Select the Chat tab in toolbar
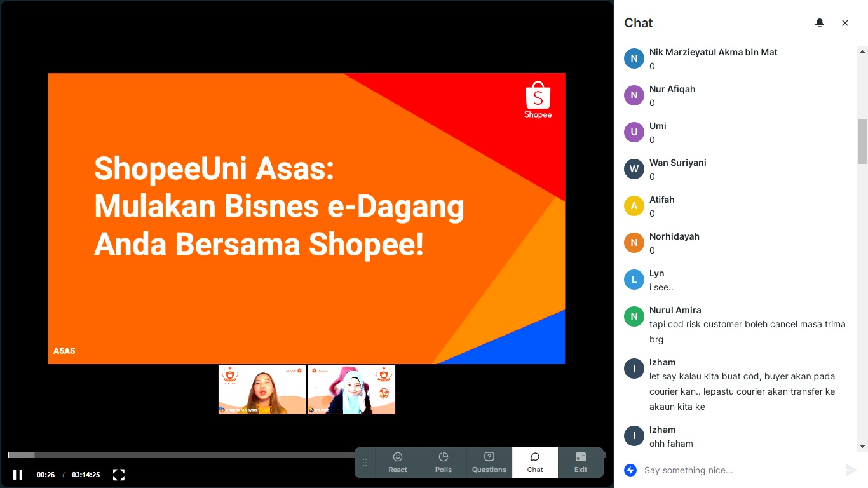 coord(535,463)
